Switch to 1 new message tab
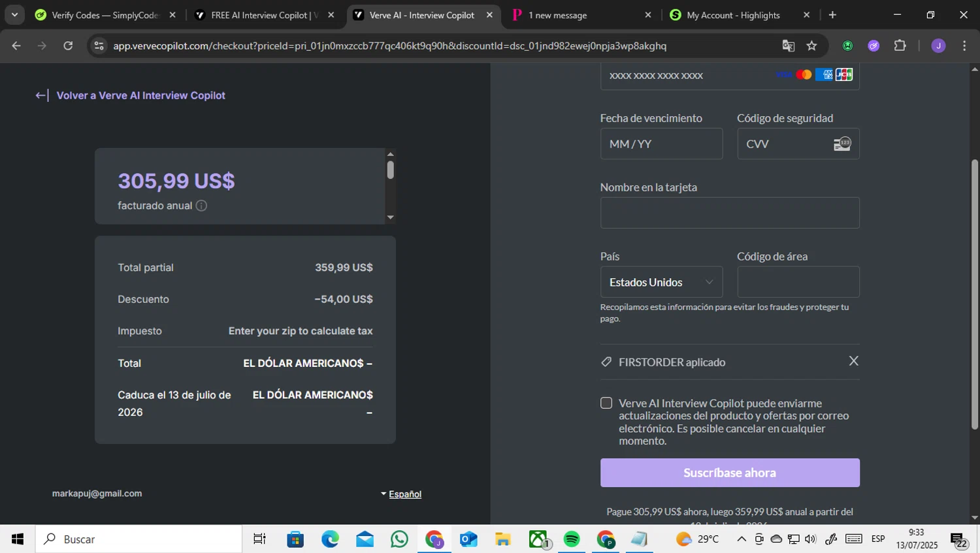 (581, 15)
